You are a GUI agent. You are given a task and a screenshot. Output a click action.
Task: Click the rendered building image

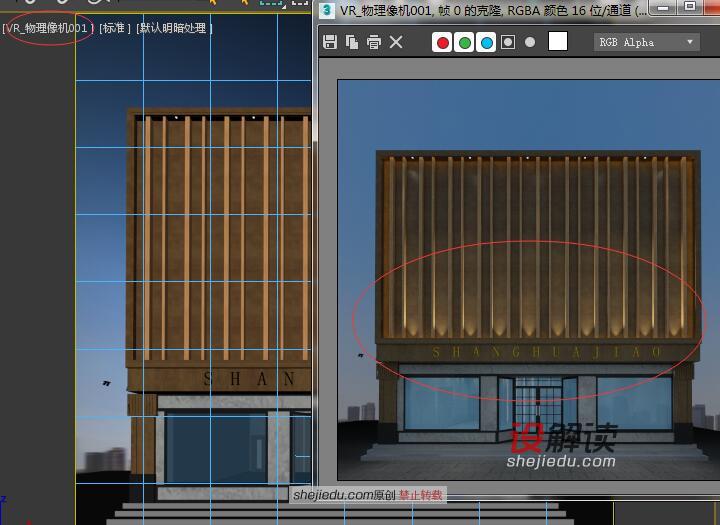pyautogui.click(x=529, y=280)
